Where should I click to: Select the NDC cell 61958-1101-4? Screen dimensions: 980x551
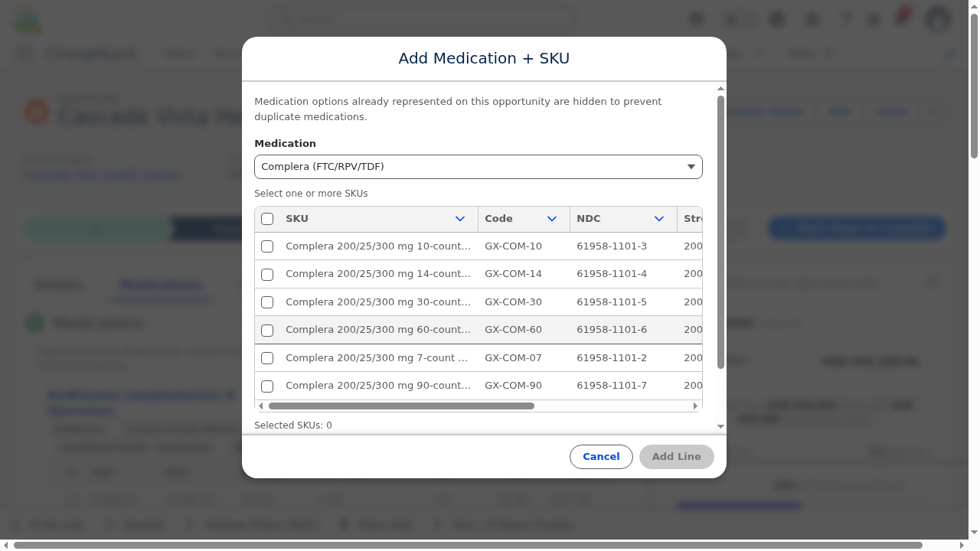[x=612, y=274]
